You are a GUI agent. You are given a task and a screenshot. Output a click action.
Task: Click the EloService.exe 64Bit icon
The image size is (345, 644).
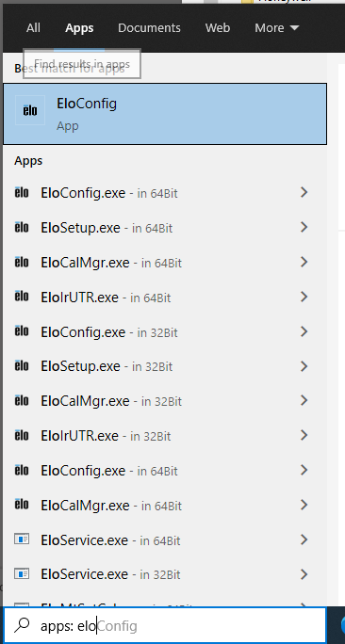click(22, 539)
